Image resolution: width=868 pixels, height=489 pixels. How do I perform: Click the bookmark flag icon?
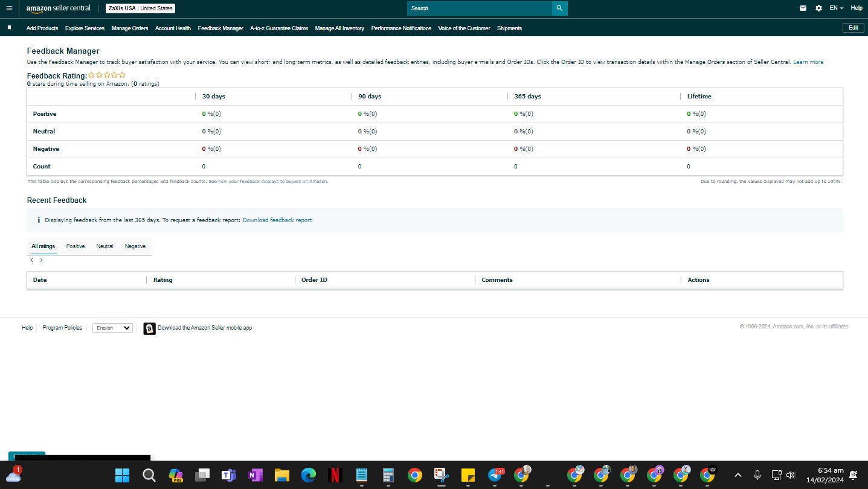tap(9, 28)
